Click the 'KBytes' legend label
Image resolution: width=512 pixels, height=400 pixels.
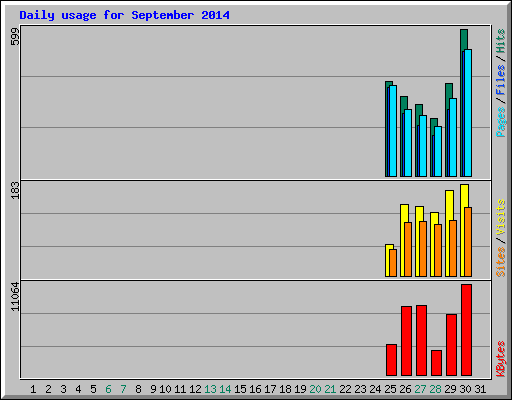[x=501, y=359]
